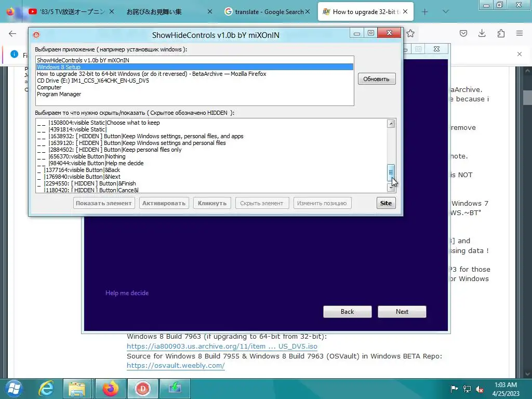The height and width of the screenshot is (399, 532).
Task: Select hidden Button '&Finish' row
Action: pos(211,183)
